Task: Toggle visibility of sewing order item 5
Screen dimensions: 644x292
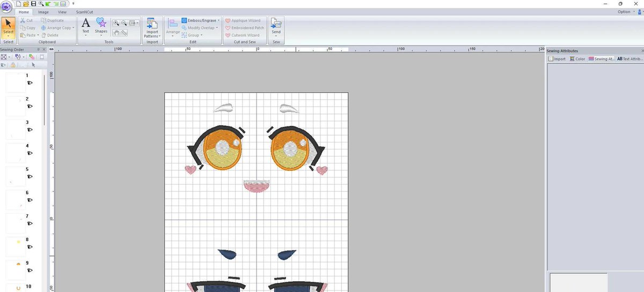Action: click(30, 177)
